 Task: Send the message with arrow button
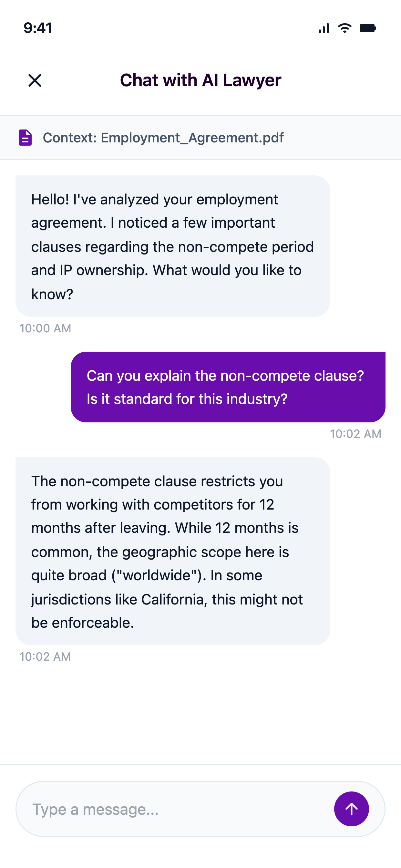point(351,809)
